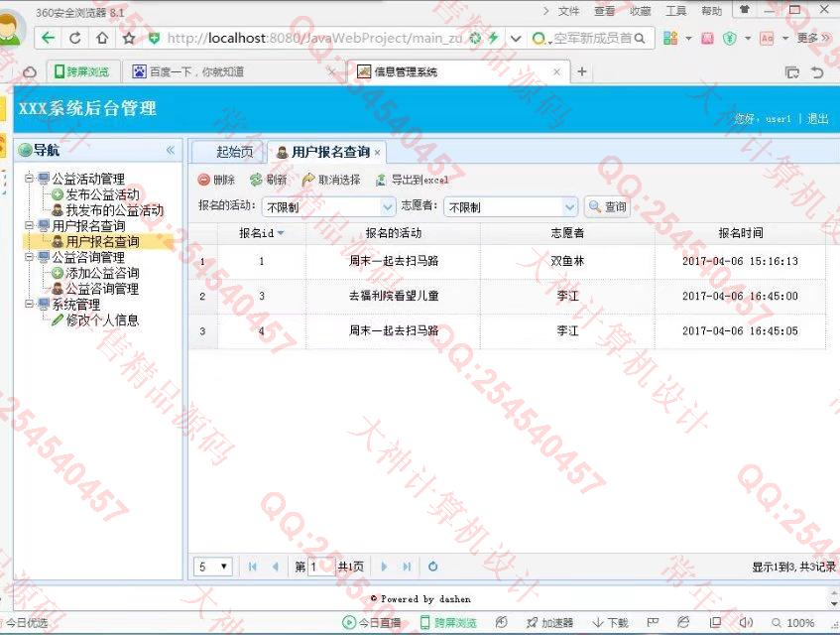
Task: Close the 信息管理系统 browser tab
Action: [556, 71]
